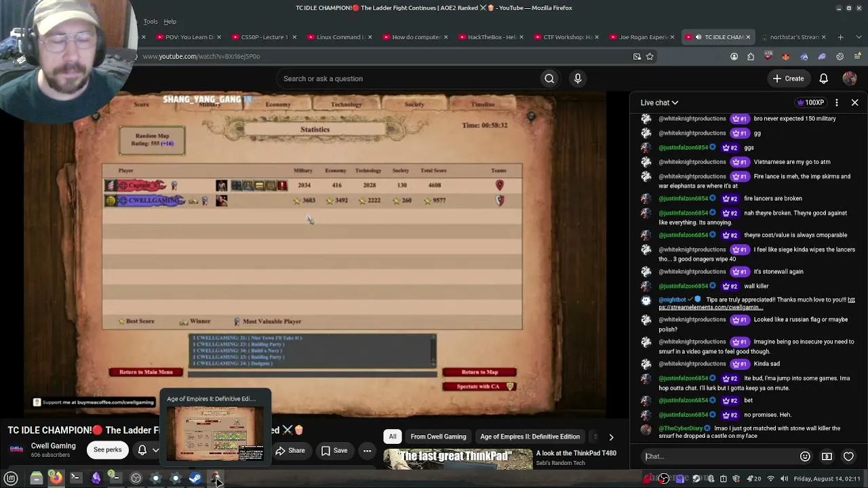Screen dimensions: 868x488
Task: Click the Age of Empires window preview thumbnail
Action: click(216, 434)
